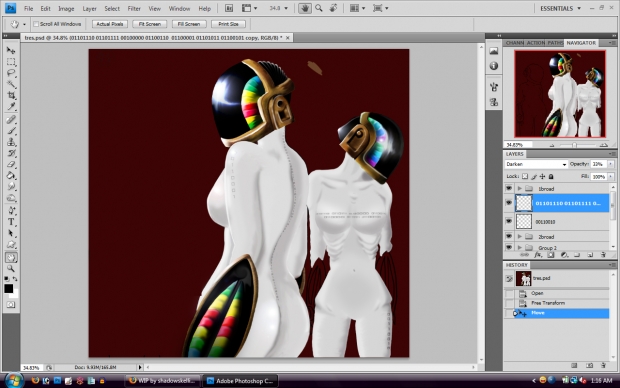Set history brush source at Open state
The width and height of the screenshot is (620, 388).
pyautogui.click(x=509, y=293)
